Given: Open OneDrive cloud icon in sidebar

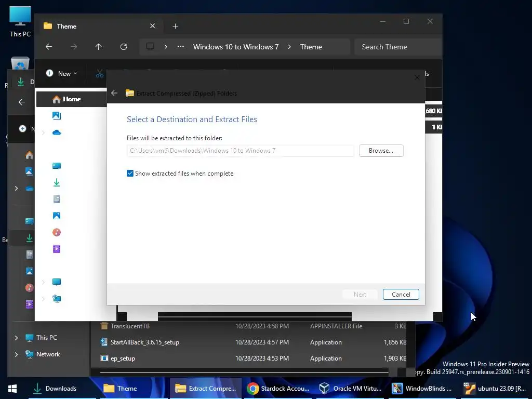Looking at the screenshot, I should (x=57, y=132).
